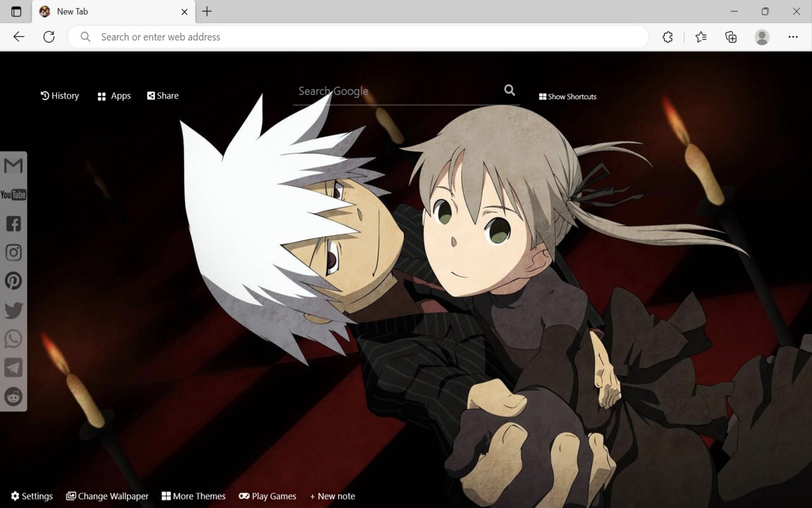Open a new tab with plus button
The image size is (812, 508).
coord(207,11)
